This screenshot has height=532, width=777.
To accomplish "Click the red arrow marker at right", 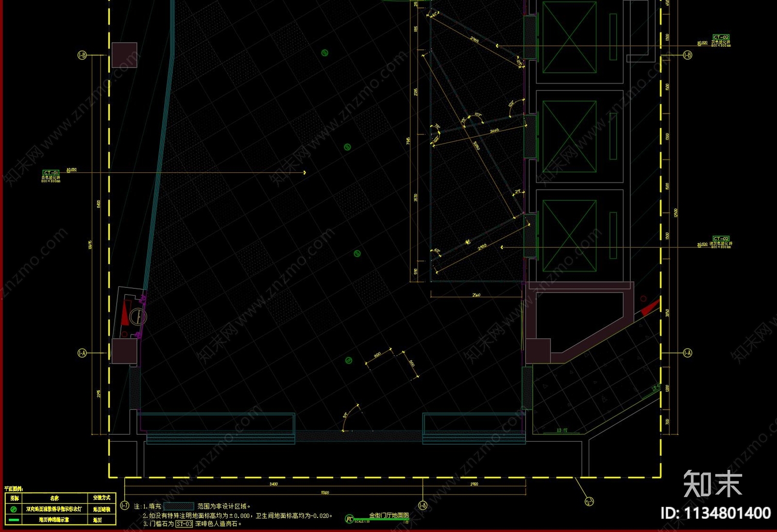I will point(651,308).
